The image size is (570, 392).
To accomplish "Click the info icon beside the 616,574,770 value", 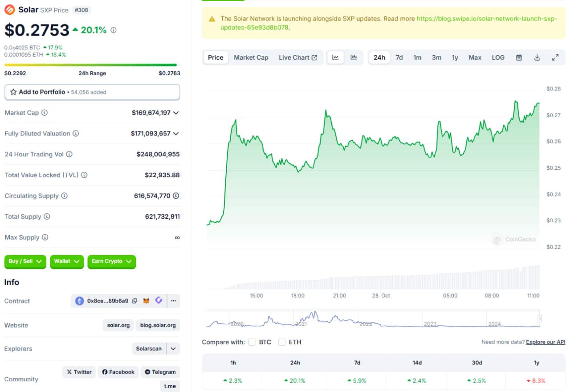I will point(176,196).
